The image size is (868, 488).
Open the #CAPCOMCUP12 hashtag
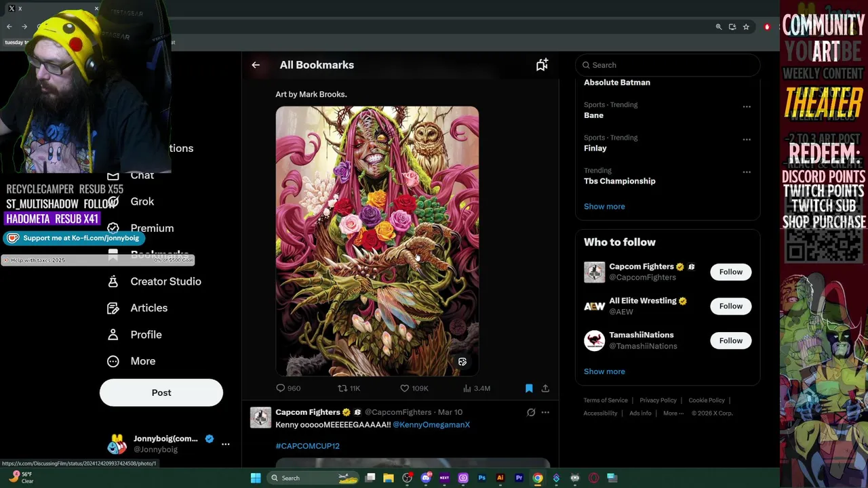(307, 446)
